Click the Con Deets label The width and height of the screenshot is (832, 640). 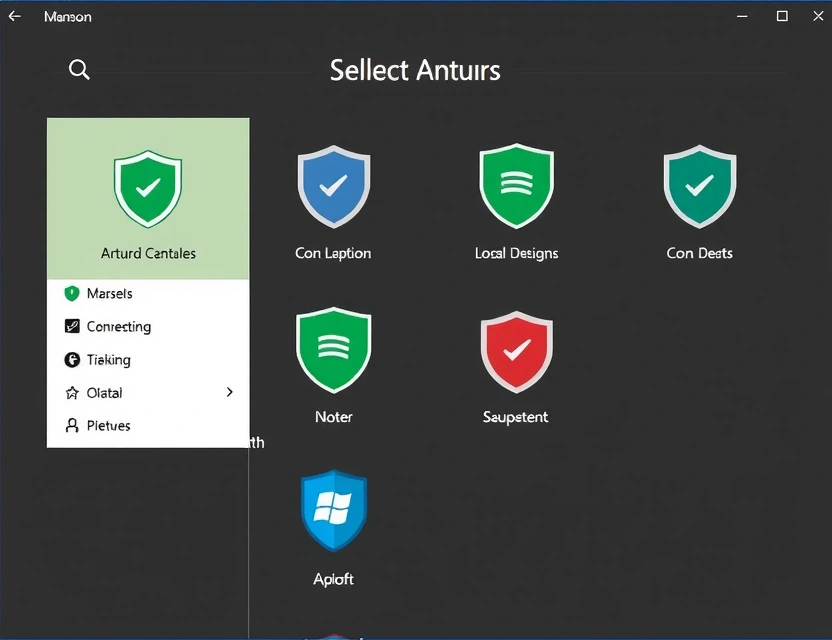[699, 253]
